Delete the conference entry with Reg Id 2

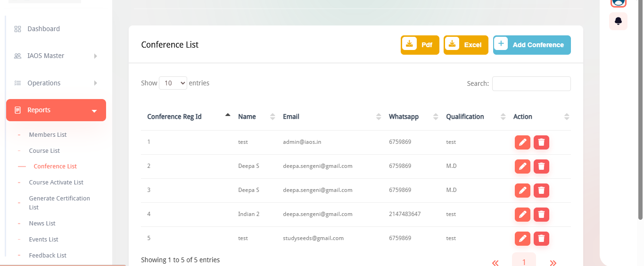[x=541, y=166]
